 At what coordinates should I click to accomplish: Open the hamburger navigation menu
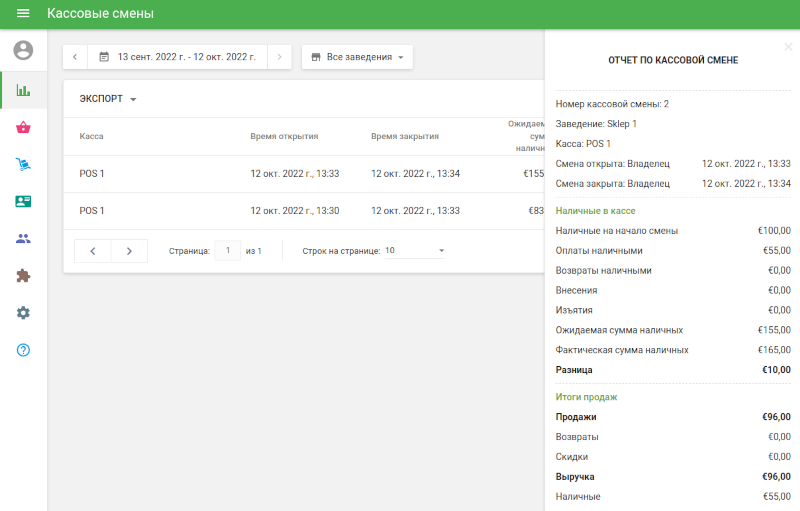(23, 14)
